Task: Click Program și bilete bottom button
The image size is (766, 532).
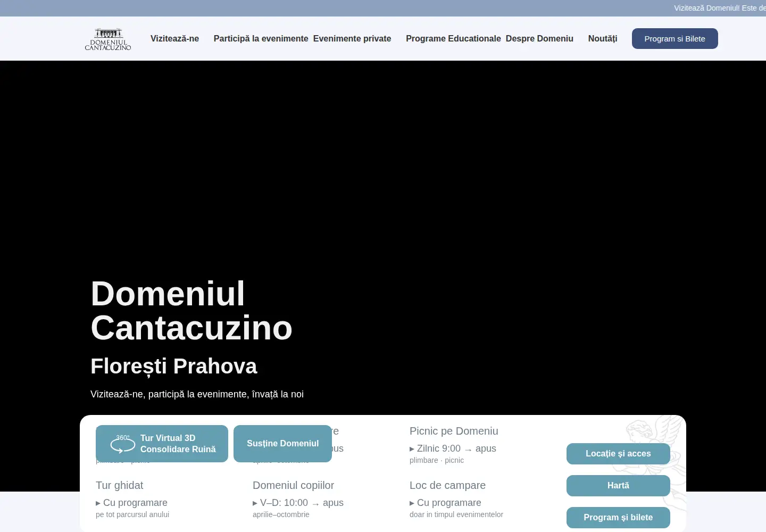Action: pos(618,518)
